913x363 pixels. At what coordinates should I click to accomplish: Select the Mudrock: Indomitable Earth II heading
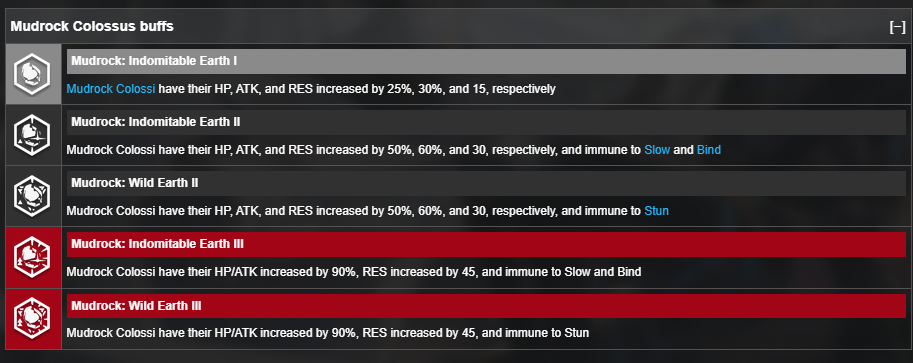point(486,122)
